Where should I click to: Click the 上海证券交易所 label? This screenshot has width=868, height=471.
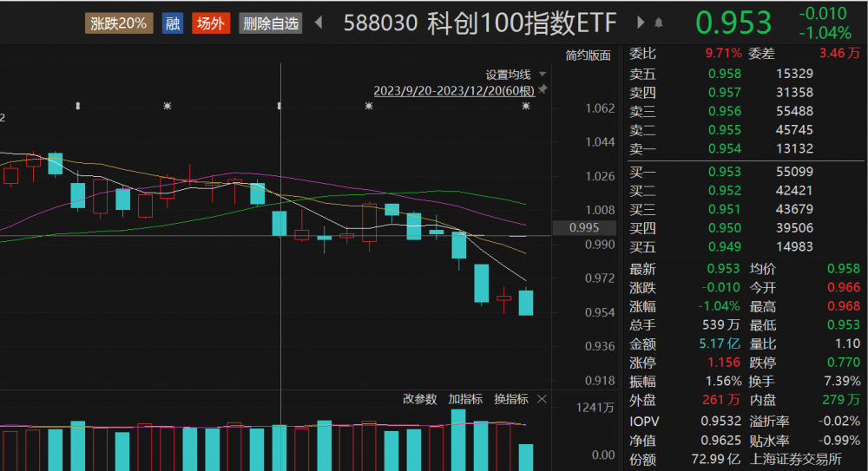coord(795,460)
